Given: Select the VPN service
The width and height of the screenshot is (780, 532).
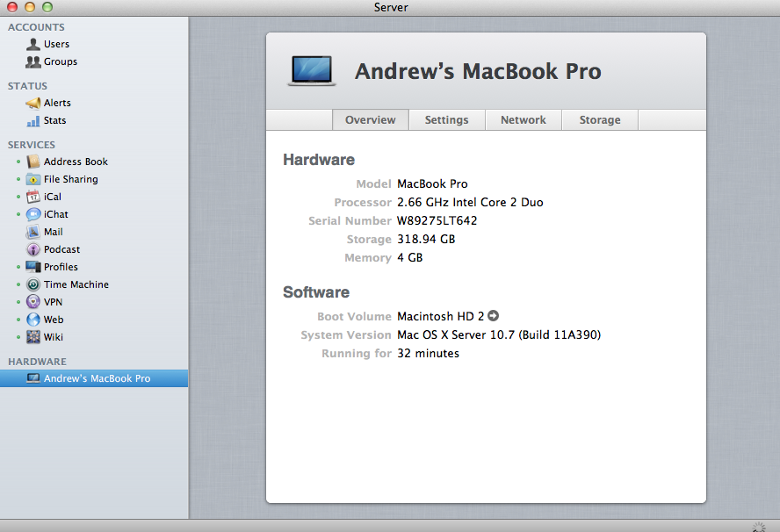Looking at the screenshot, I should pos(94,302).
